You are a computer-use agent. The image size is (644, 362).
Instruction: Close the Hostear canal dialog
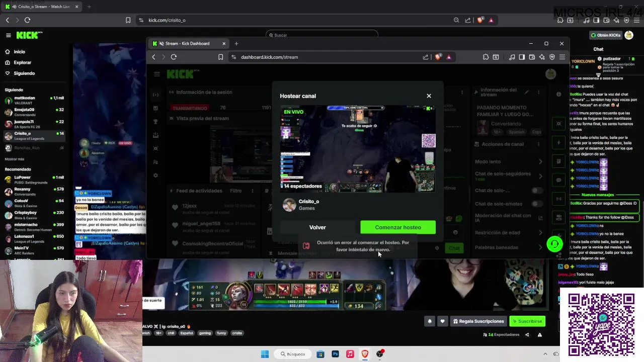click(x=429, y=96)
